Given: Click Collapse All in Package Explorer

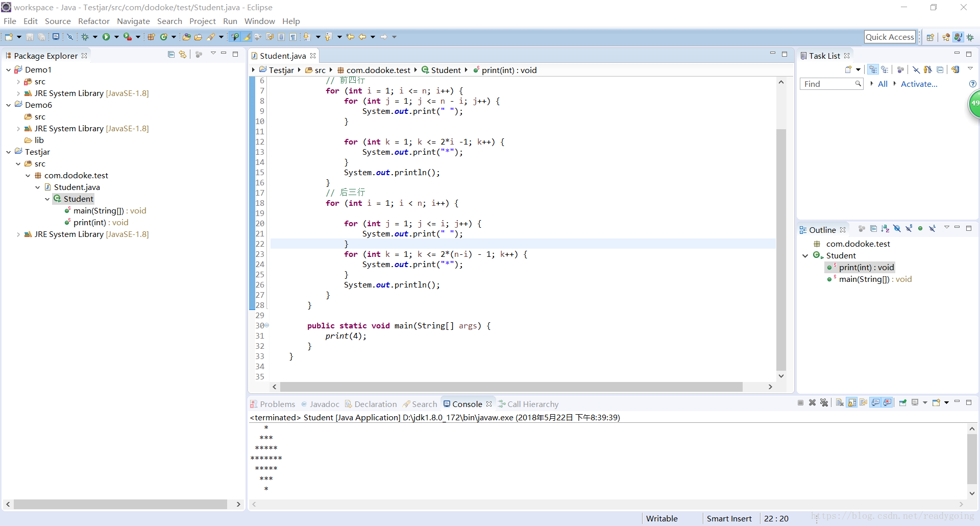Looking at the screenshot, I should (171, 55).
